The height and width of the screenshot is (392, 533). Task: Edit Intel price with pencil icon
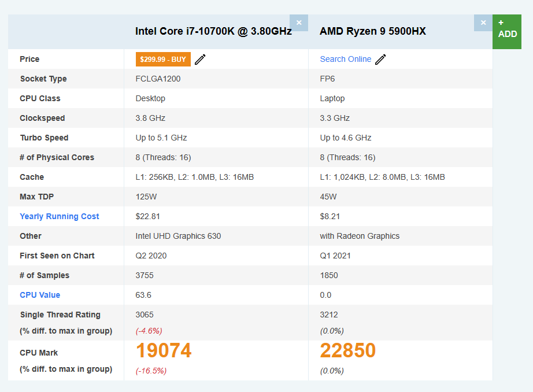pyautogui.click(x=200, y=59)
